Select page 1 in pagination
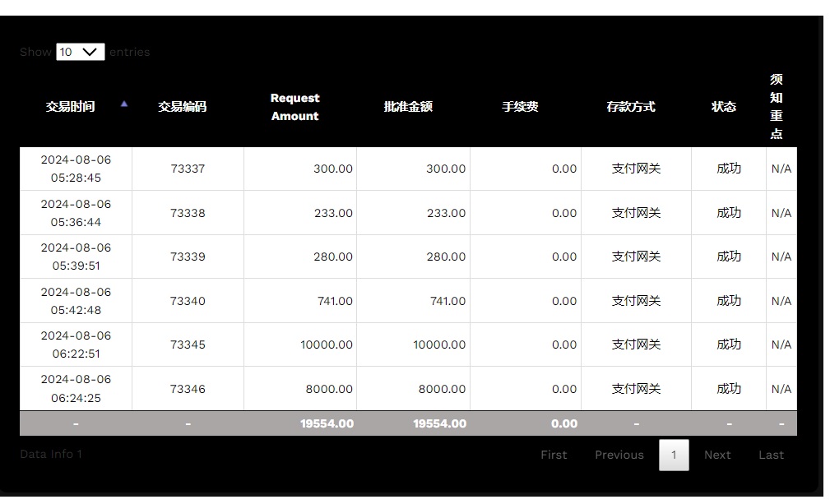 (674, 455)
